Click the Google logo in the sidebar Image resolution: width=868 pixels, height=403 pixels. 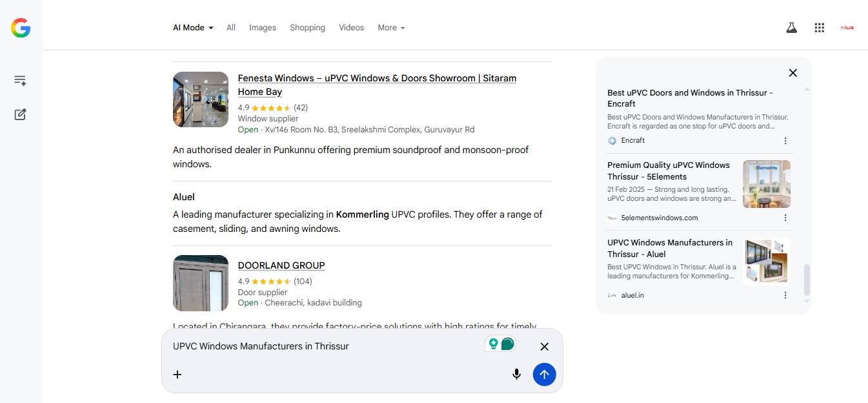[x=21, y=28]
